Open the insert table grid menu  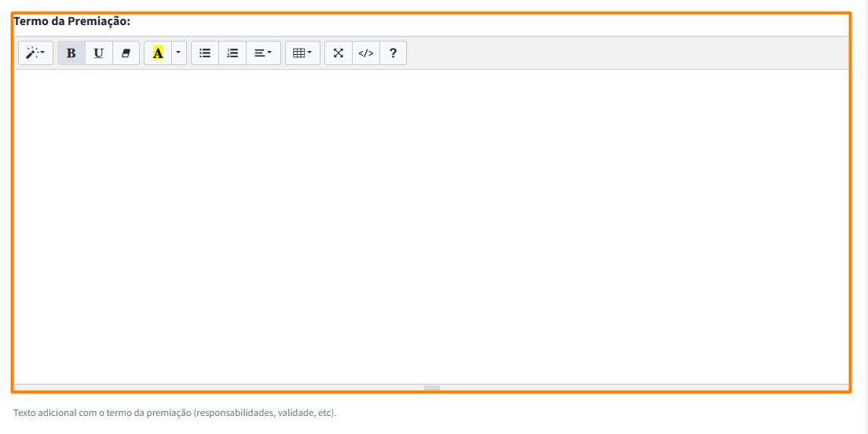click(302, 53)
